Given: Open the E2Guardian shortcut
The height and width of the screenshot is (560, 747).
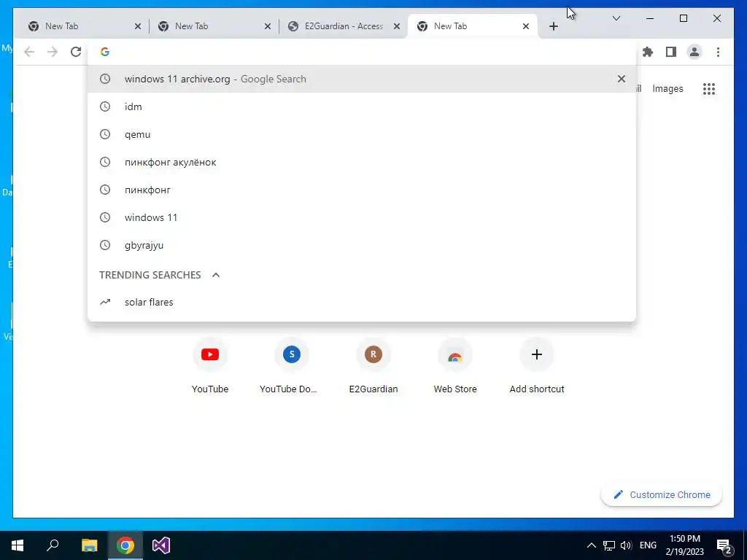Looking at the screenshot, I should pos(373,365).
